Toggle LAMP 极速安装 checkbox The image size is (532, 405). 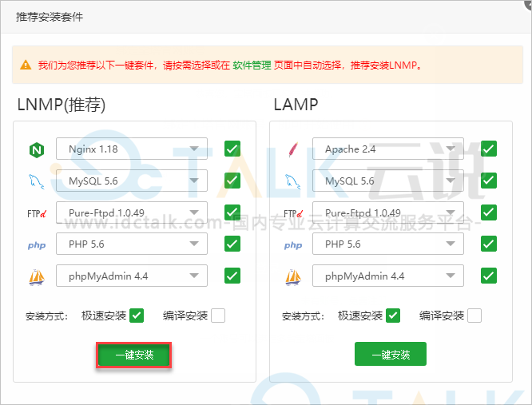393,316
